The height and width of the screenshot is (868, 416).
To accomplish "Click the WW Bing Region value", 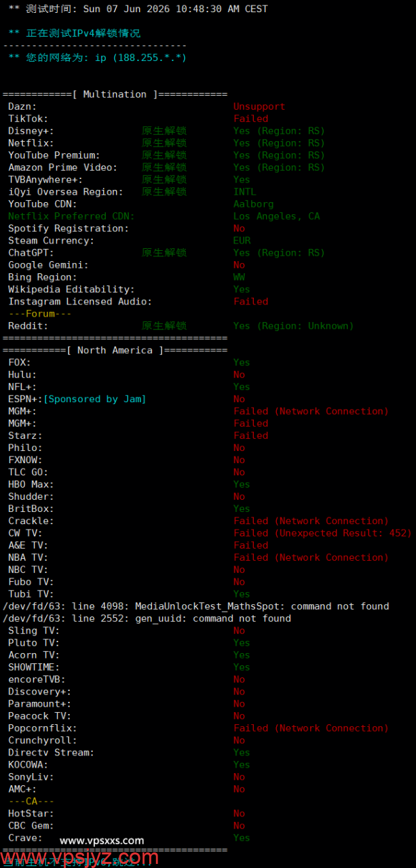I will (x=240, y=277).
